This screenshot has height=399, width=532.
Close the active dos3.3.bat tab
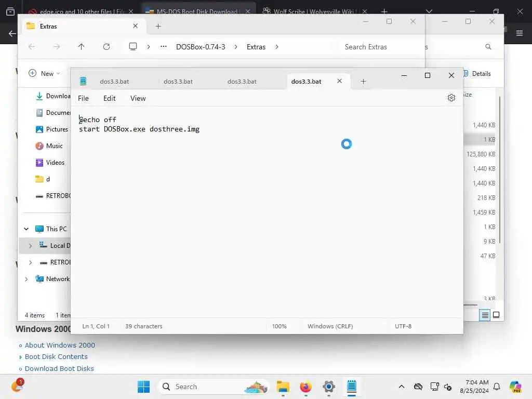[339, 81]
